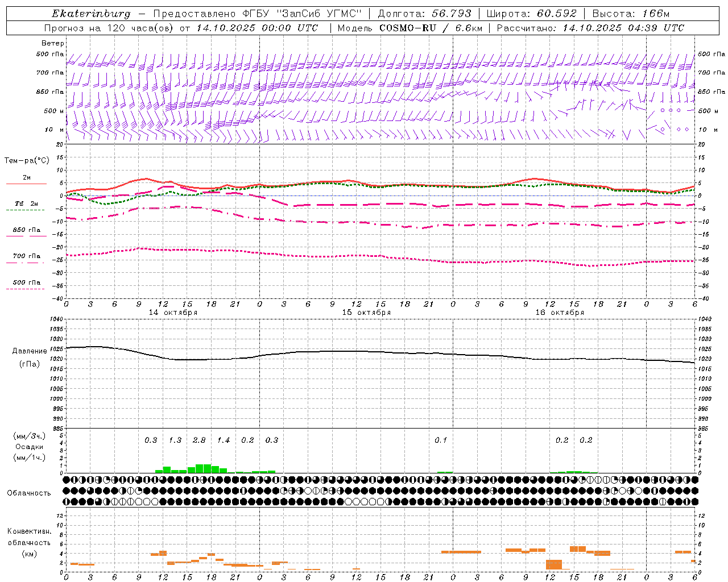Click the 1.4 precipitation value
The width and height of the screenshot is (728, 582).
(224, 440)
